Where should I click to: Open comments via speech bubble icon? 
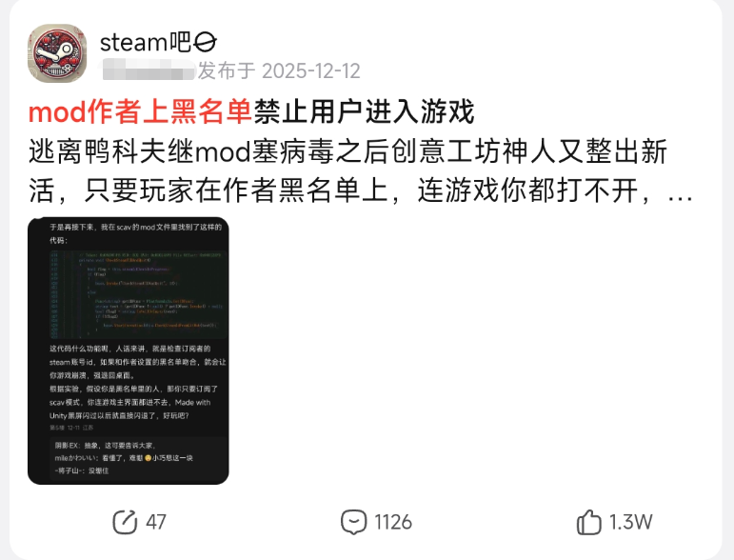click(353, 522)
